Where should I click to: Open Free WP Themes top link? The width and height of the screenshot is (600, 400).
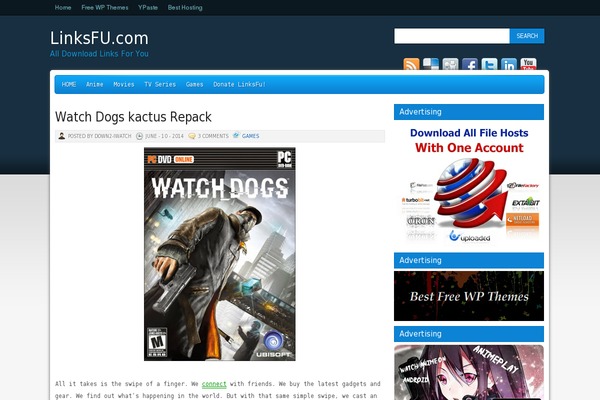point(105,7)
